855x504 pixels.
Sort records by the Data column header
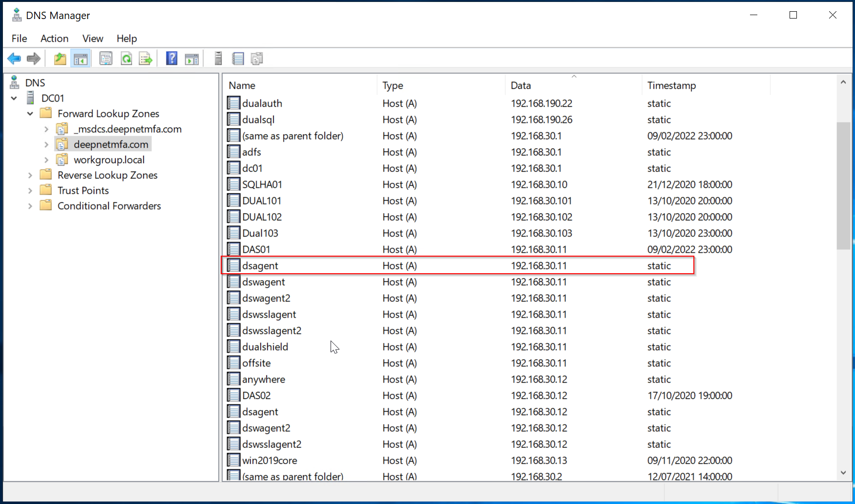click(x=521, y=85)
